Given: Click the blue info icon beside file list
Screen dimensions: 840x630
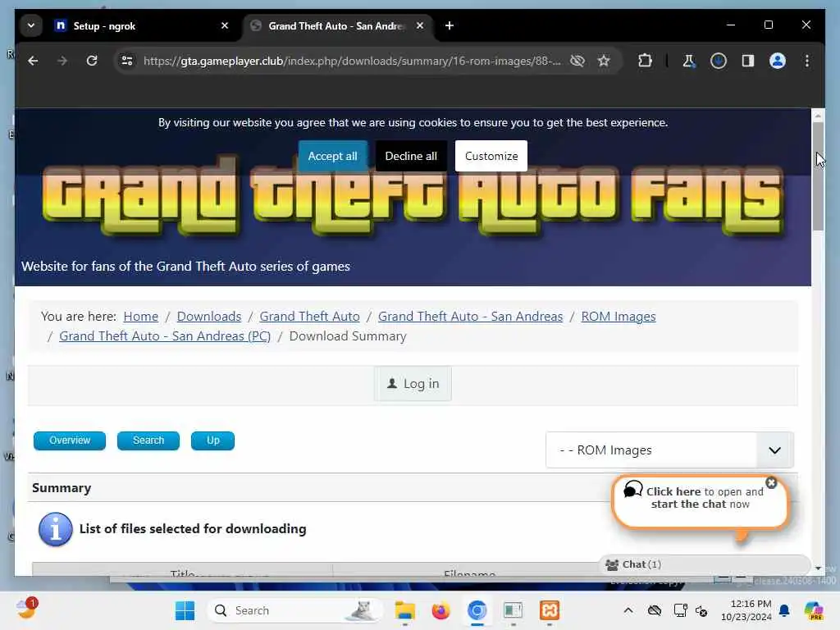Looking at the screenshot, I should (55, 529).
